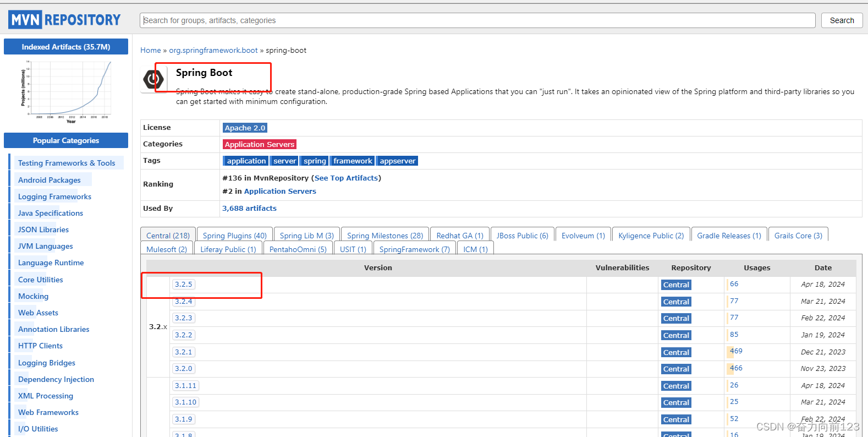Open the 469 usages link for 3.2.1
The image size is (868, 437).
click(x=736, y=351)
